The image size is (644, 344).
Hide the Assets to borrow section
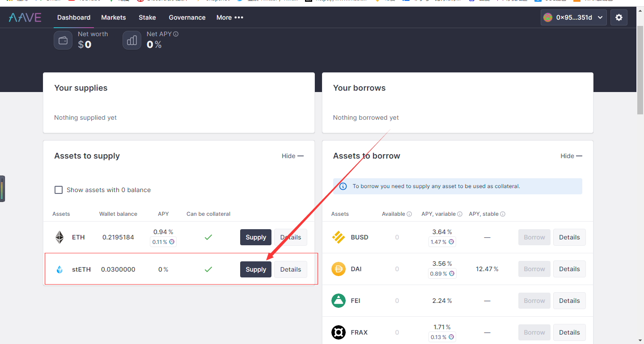point(572,156)
